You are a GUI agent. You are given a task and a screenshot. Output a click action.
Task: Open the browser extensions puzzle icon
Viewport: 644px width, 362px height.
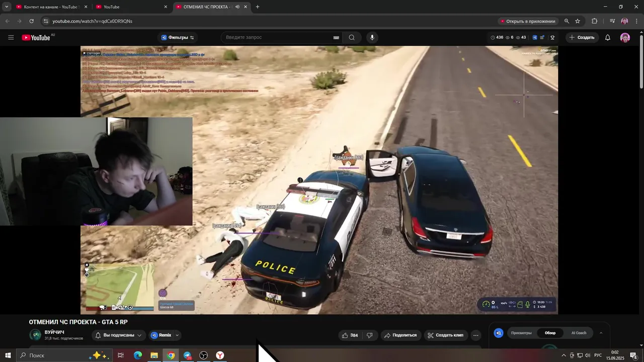(595, 21)
